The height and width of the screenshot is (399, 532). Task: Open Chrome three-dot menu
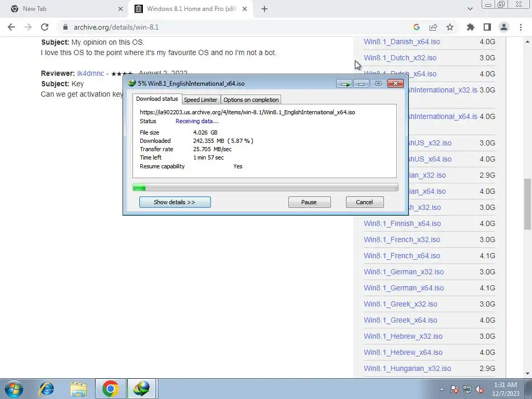pyautogui.click(x=521, y=27)
